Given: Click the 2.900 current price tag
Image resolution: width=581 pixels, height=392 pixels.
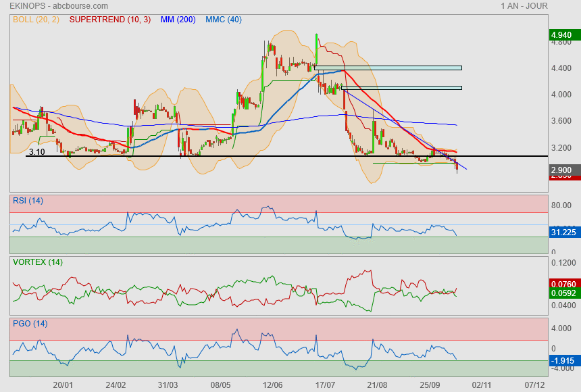Looking at the screenshot, I should click(562, 170).
